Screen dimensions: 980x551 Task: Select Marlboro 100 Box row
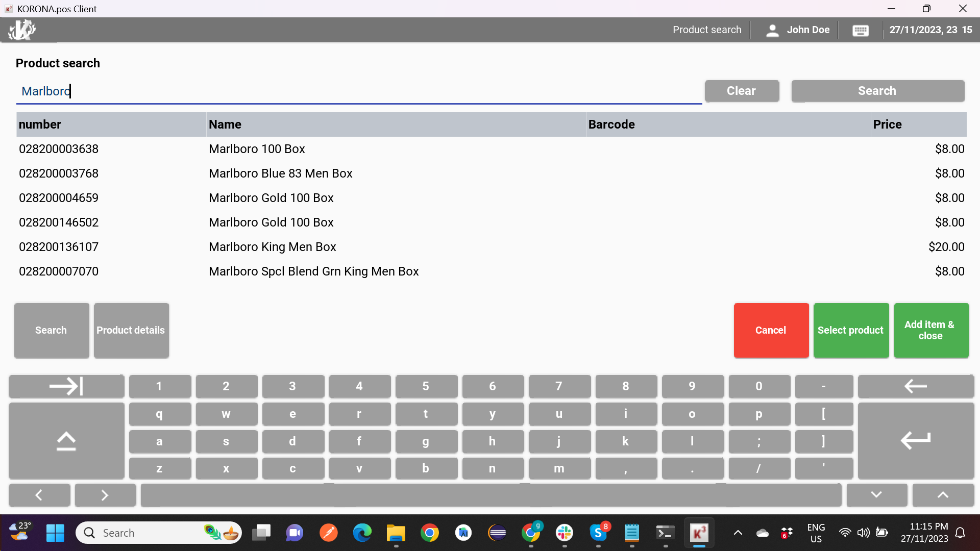pos(491,149)
